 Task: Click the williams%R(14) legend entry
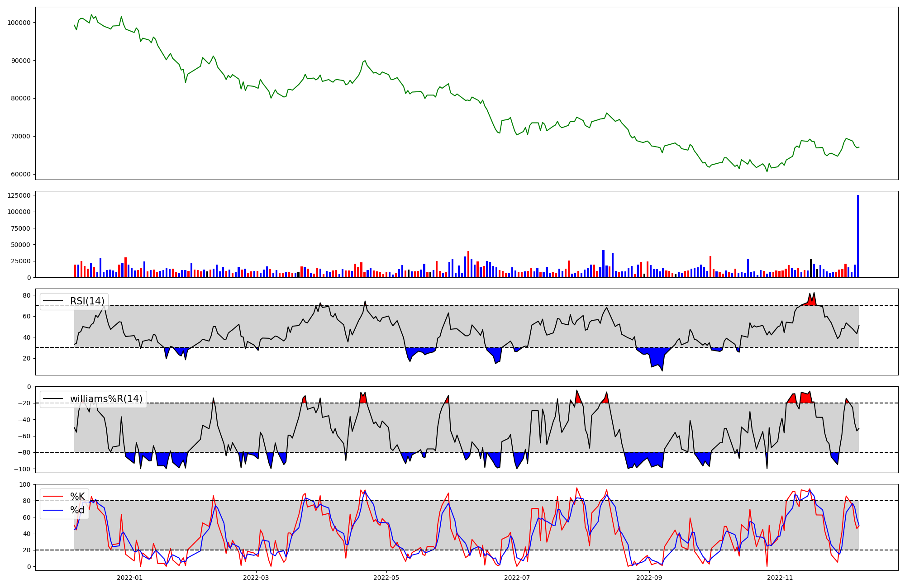coord(106,399)
